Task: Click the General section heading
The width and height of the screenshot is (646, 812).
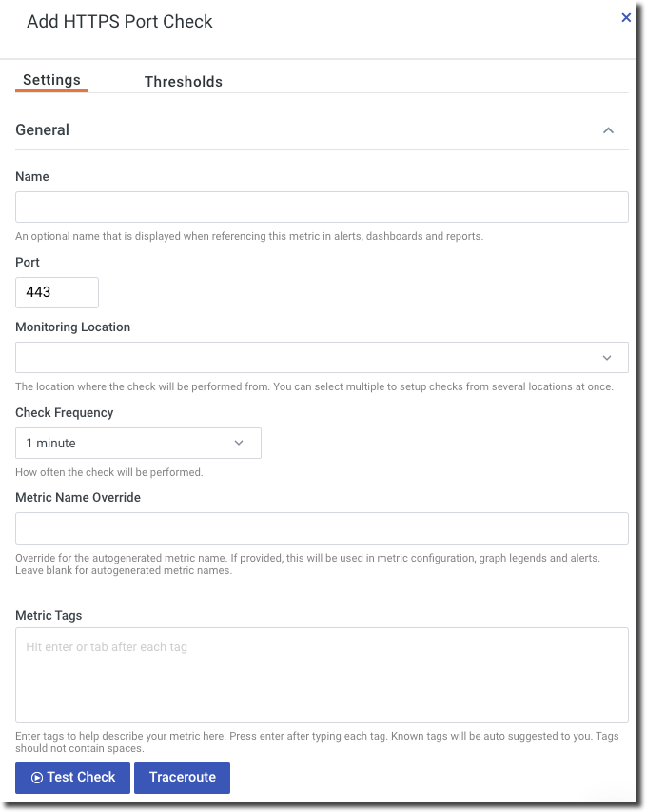Action: point(43,130)
